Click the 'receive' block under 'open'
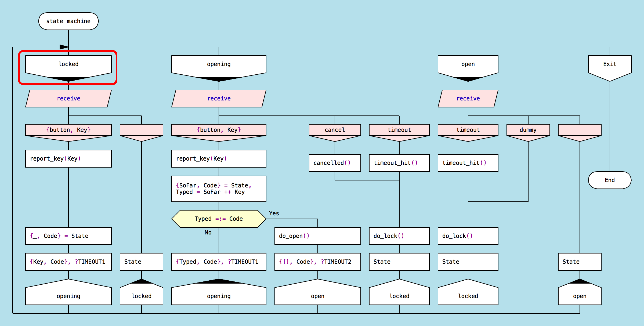Screen dimensions: 644x326 click(468, 99)
